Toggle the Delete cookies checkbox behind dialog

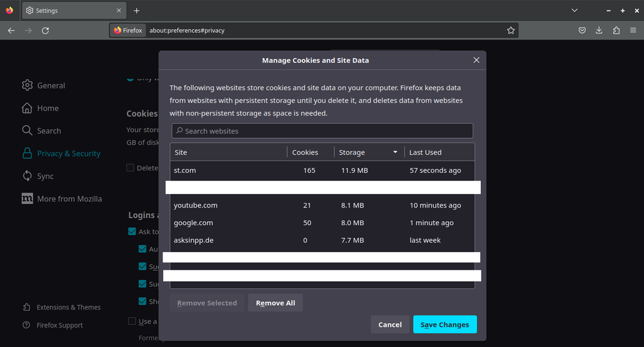(x=130, y=168)
